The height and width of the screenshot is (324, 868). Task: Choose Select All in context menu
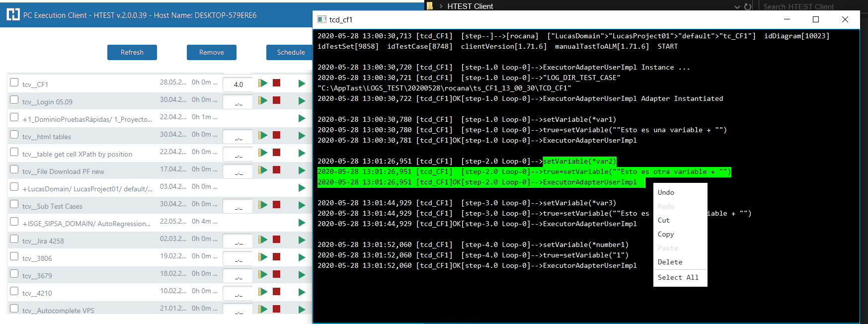pyautogui.click(x=678, y=277)
